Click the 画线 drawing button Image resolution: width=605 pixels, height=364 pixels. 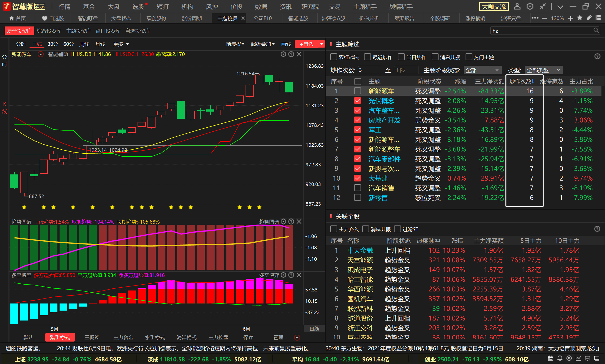(x=286, y=44)
